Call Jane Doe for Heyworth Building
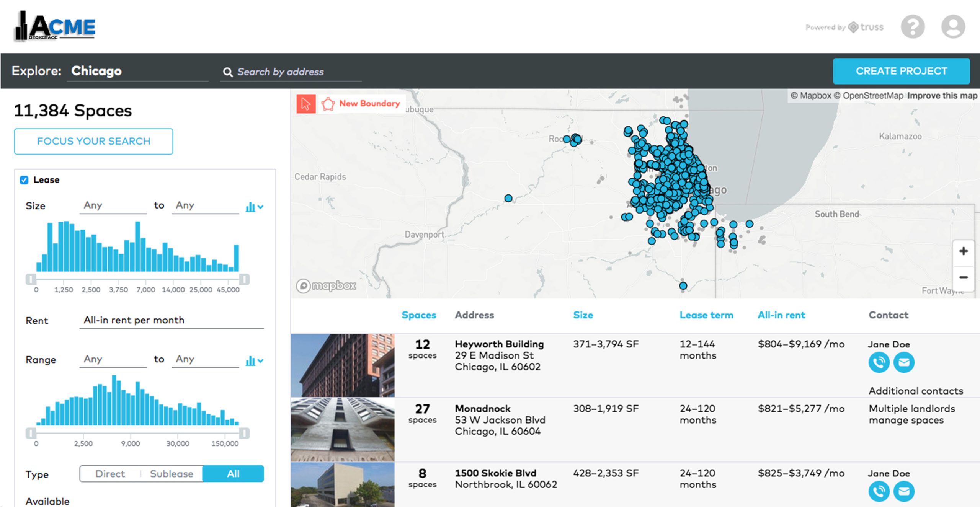This screenshot has width=980, height=507. [879, 362]
